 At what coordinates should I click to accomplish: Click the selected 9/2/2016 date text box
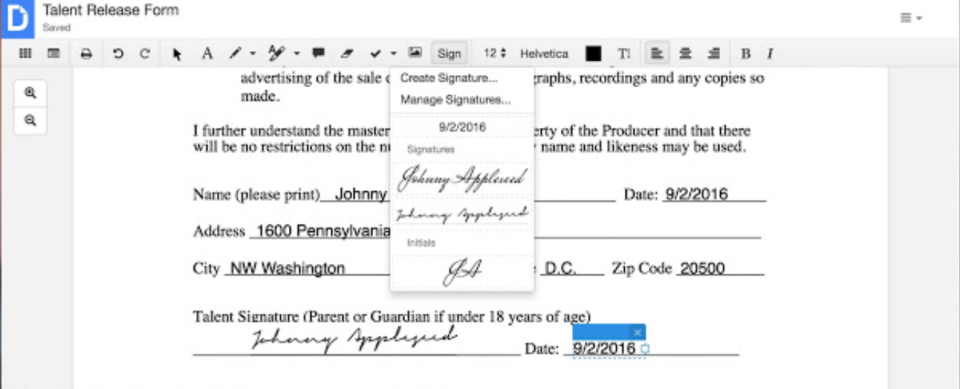click(x=604, y=349)
